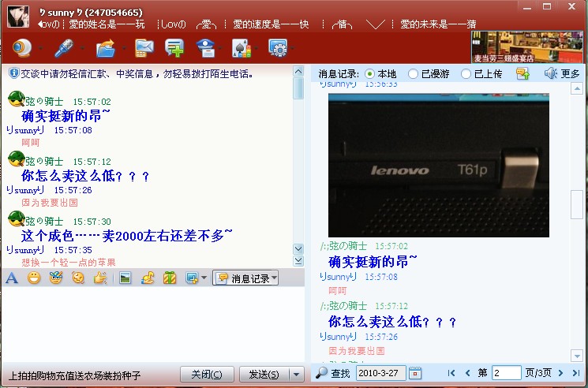588x388 pixels.
Task: Open the magic emoticon icon
Action: [x=56, y=278]
